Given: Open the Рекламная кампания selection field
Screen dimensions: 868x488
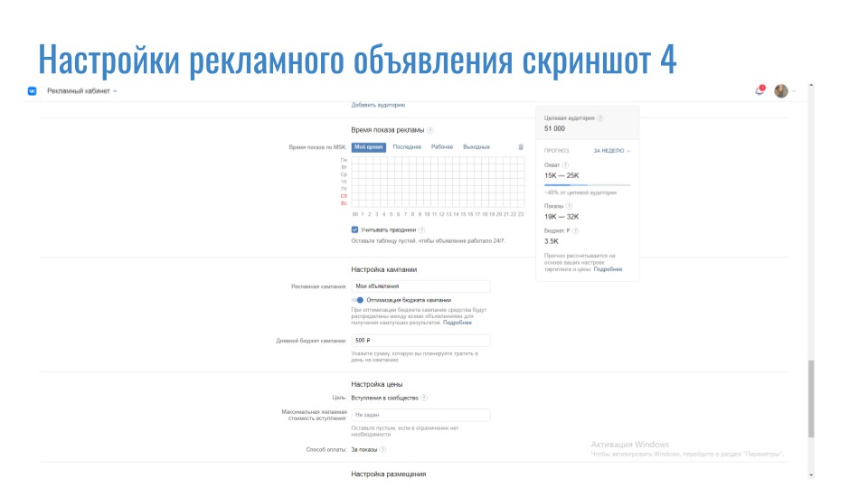Looking at the screenshot, I should click(420, 286).
